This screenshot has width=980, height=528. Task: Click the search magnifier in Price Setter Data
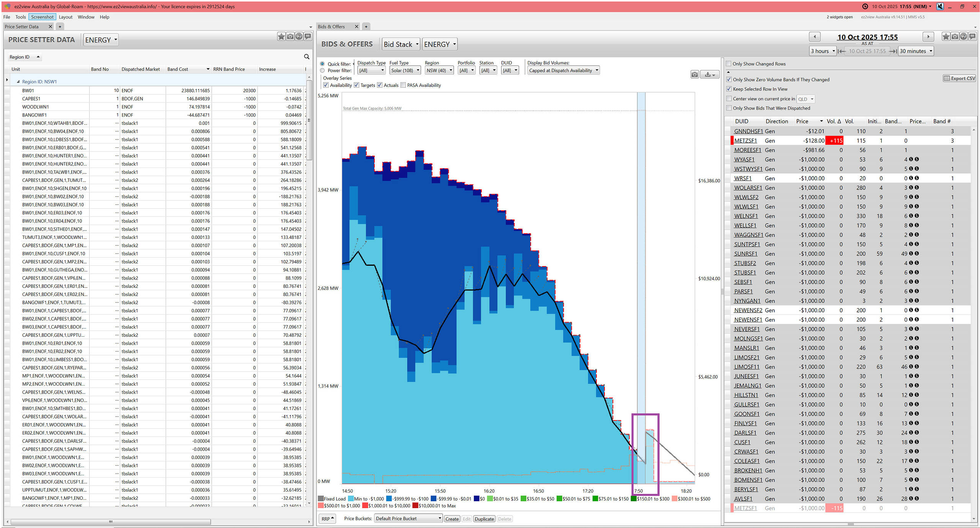[x=307, y=57]
